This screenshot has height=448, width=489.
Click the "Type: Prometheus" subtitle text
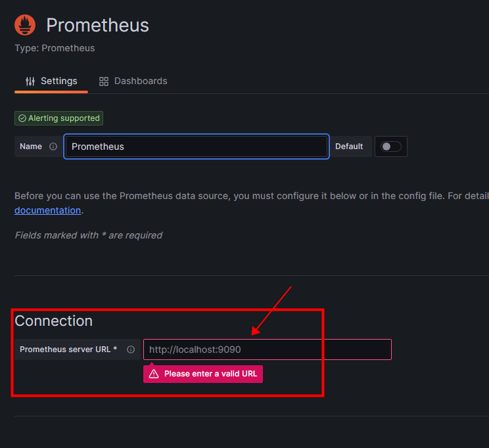click(x=55, y=48)
